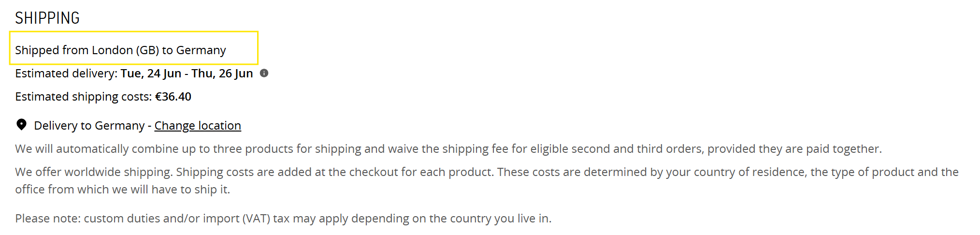Click the line starting office from which

coord(122,190)
